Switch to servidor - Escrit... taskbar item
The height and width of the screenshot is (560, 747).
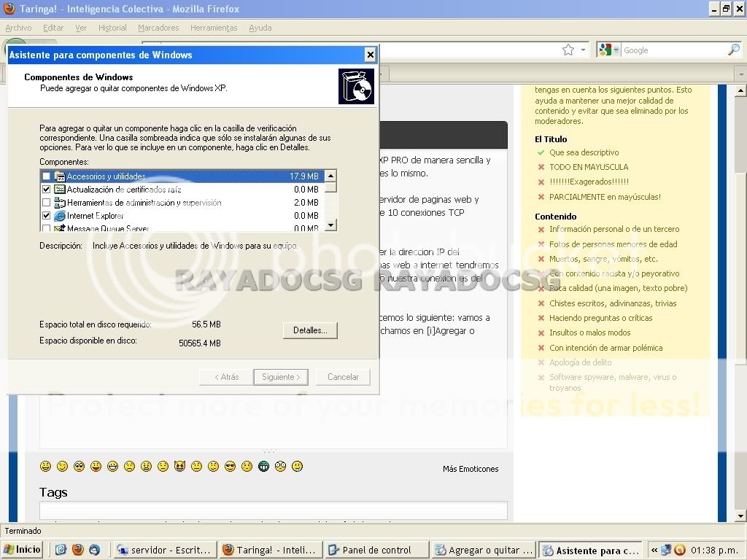coord(165,550)
